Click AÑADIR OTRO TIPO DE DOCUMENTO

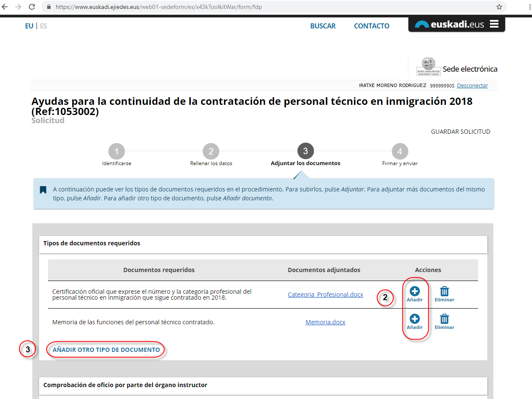click(x=106, y=350)
